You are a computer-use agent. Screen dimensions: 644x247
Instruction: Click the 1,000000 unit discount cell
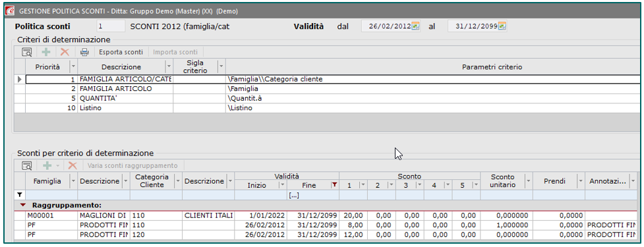[506, 225]
